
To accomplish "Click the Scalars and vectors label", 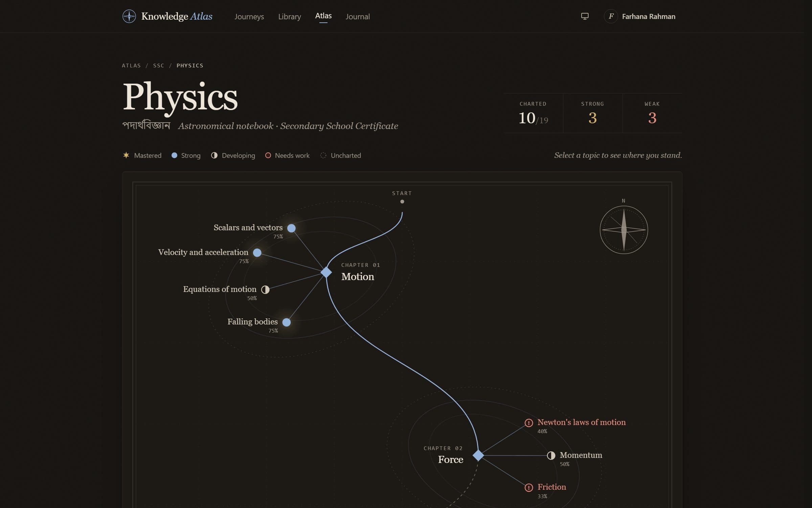I will 248,228.
